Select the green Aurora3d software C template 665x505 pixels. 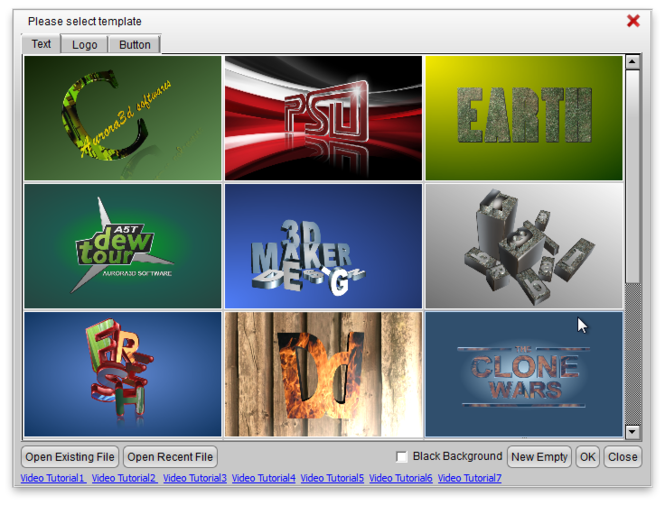(x=123, y=118)
